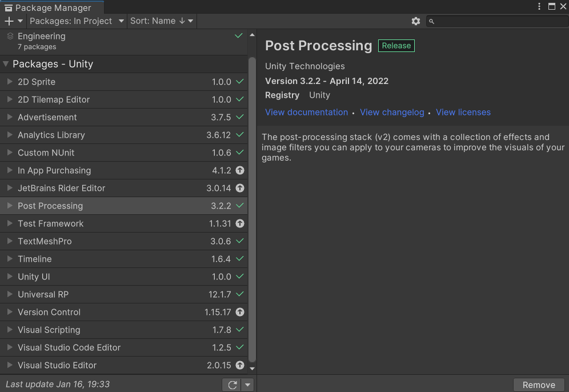Select the Universal RP package
569x392 pixels.
coord(124,294)
